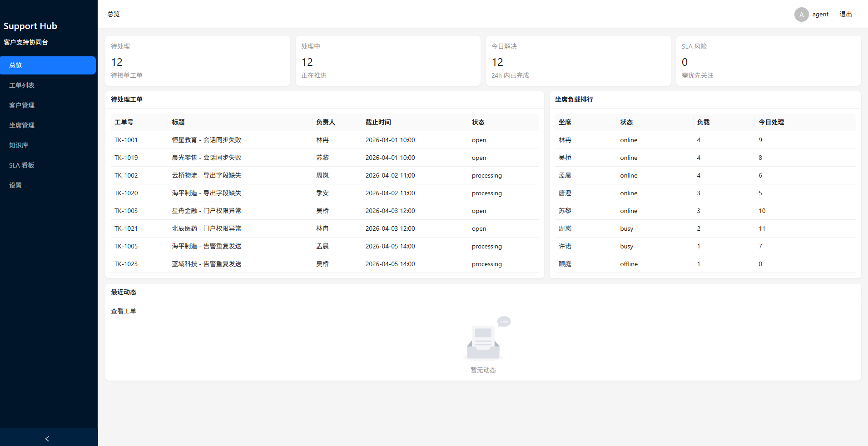The image size is (868, 446).
Task: Navigate to 知识库 page
Action: [19, 145]
